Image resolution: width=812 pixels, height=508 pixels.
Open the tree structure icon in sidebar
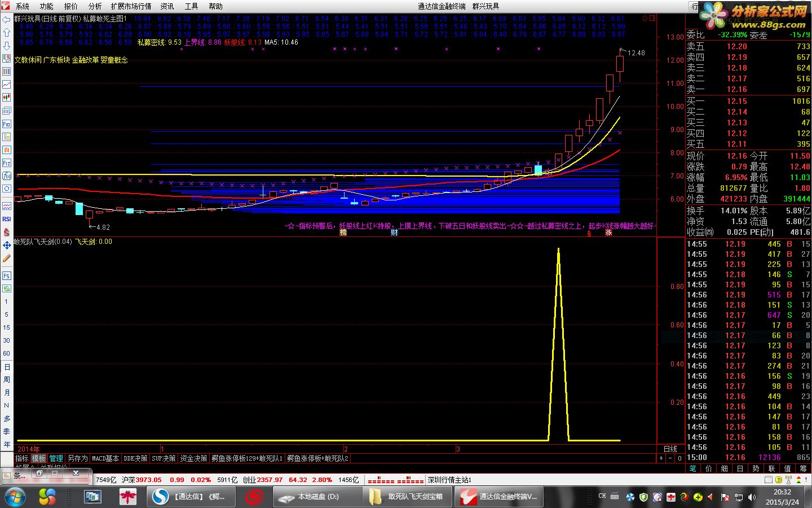tap(7, 137)
